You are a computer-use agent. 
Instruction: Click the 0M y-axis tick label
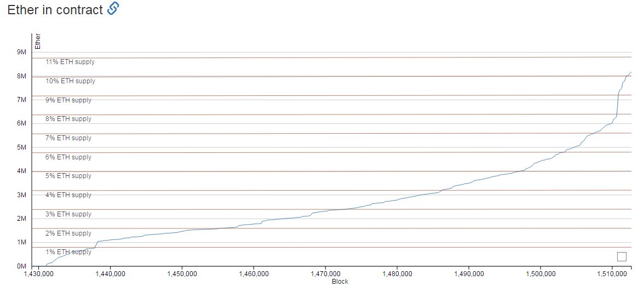[22, 266]
